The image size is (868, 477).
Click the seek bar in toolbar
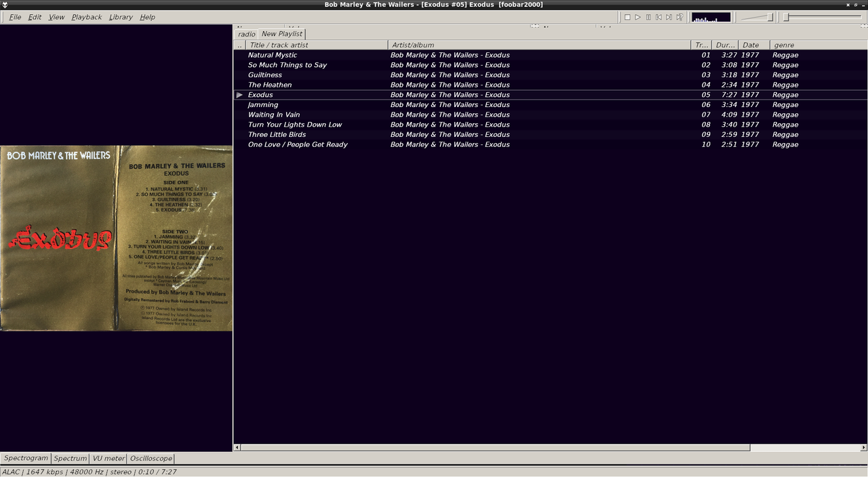pos(824,17)
